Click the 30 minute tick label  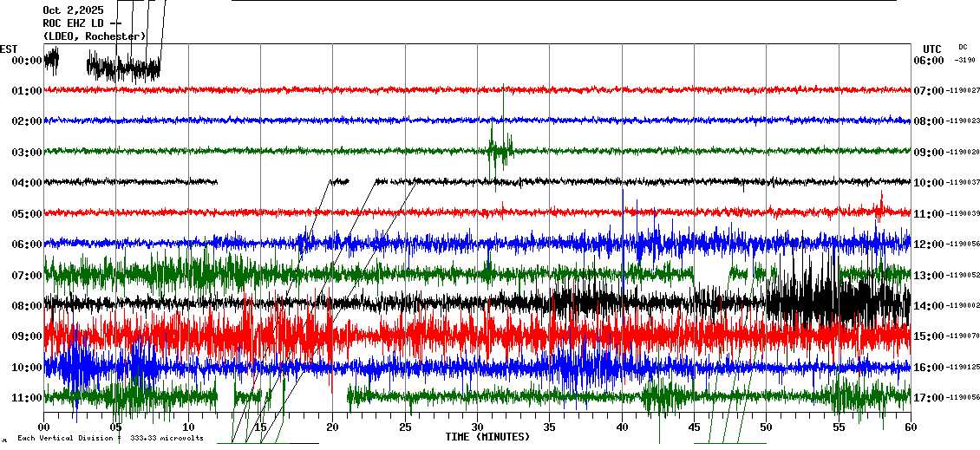click(x=477, y=427)
